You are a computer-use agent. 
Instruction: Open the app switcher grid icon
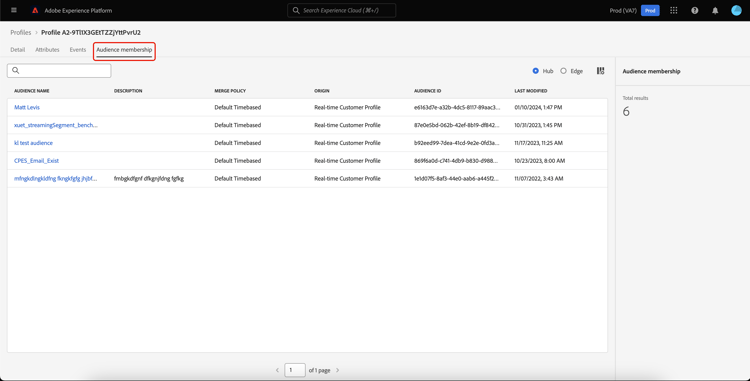pos(673,10)
